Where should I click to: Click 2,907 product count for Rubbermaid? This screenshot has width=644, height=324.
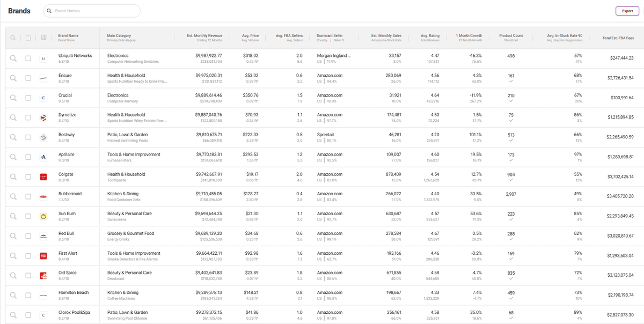coord(511,194)
